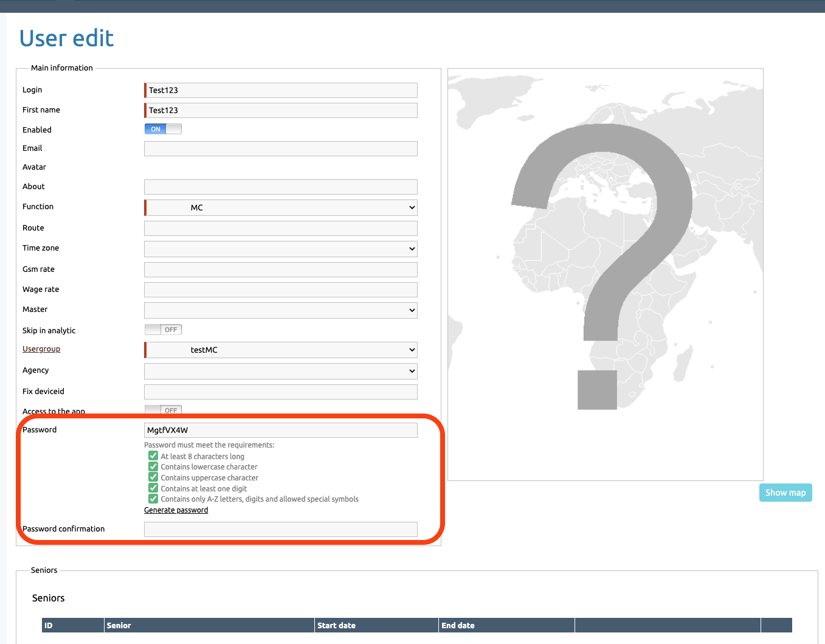
Task: Click the Start date column header
Action: pyautogui.click(x=336, y=625)
